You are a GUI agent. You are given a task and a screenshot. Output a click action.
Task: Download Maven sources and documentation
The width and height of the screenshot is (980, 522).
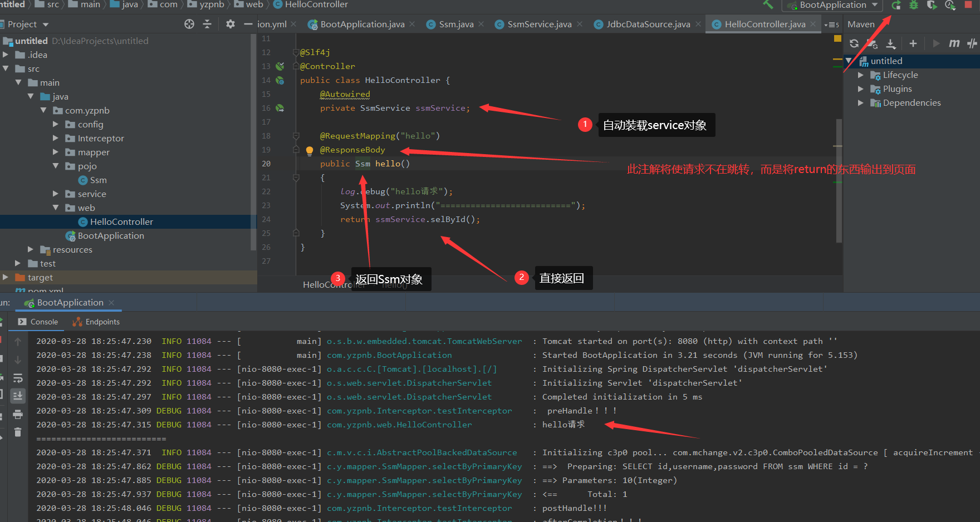[x=891, y=43]
